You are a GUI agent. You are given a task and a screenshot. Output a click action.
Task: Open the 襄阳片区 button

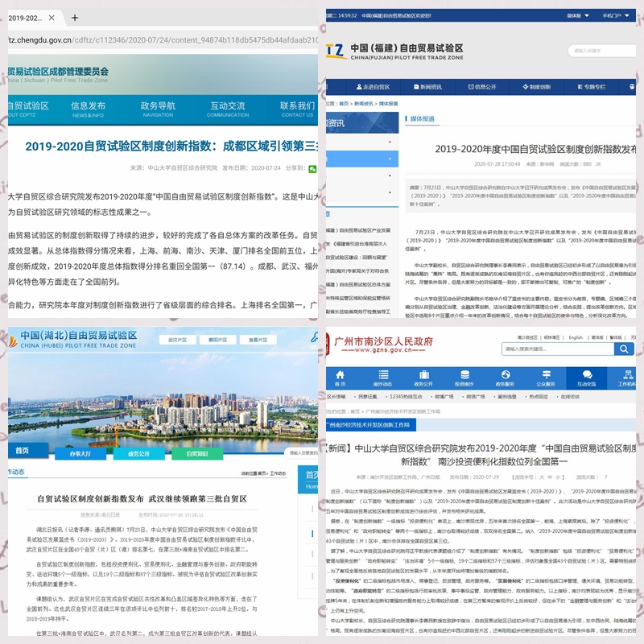[217, 340]
